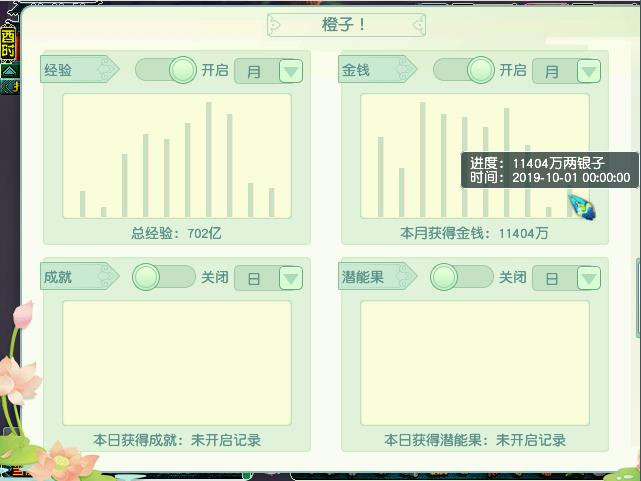This screenshot has width=641, height=481.
Task: Click the tallest bar in 经验 chart
Action: coord(208,159)
